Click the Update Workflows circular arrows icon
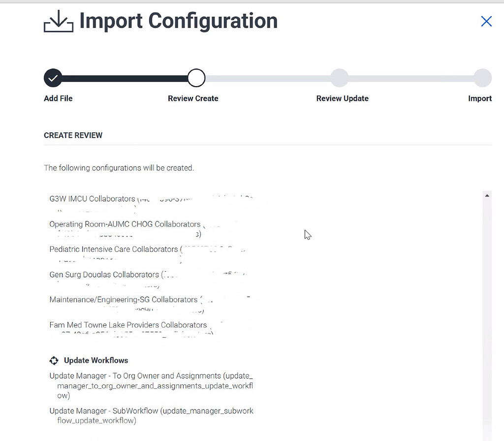Viewport: 504px width, 441px height. (x=54, y=360)
